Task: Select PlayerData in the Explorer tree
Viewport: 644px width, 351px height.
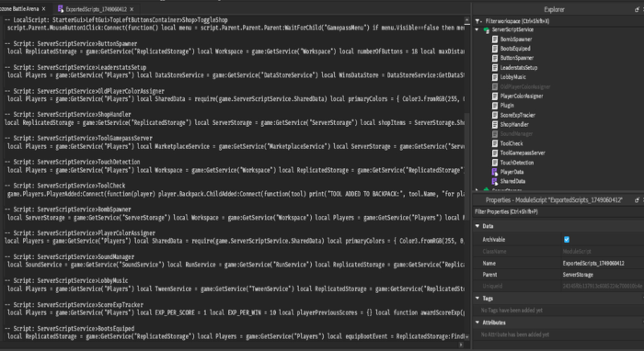Action: [x=512, y=172]
